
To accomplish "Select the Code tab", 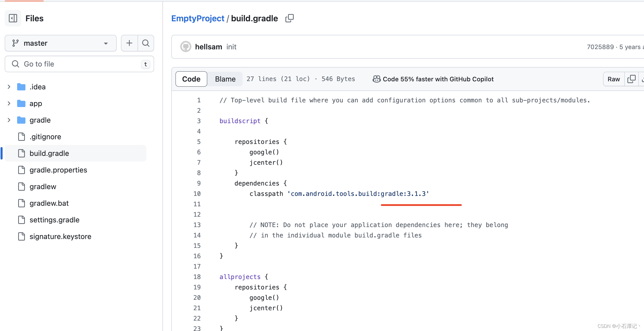I will (191, 79).
